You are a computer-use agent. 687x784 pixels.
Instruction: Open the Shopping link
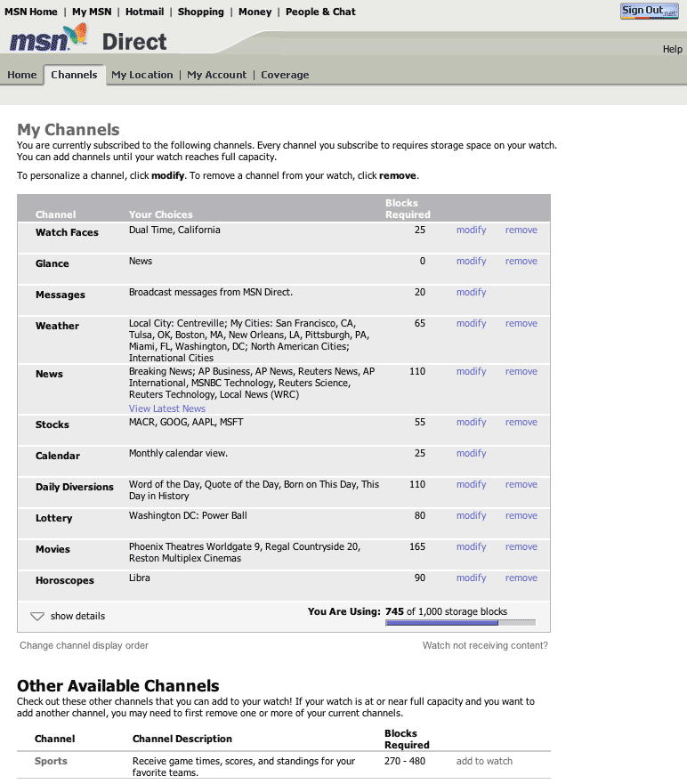click(x=200, y=12)
